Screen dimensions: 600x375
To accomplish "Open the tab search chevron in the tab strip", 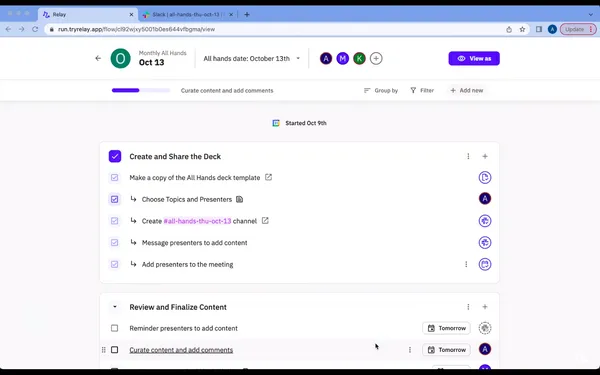I will click(591, 15).
